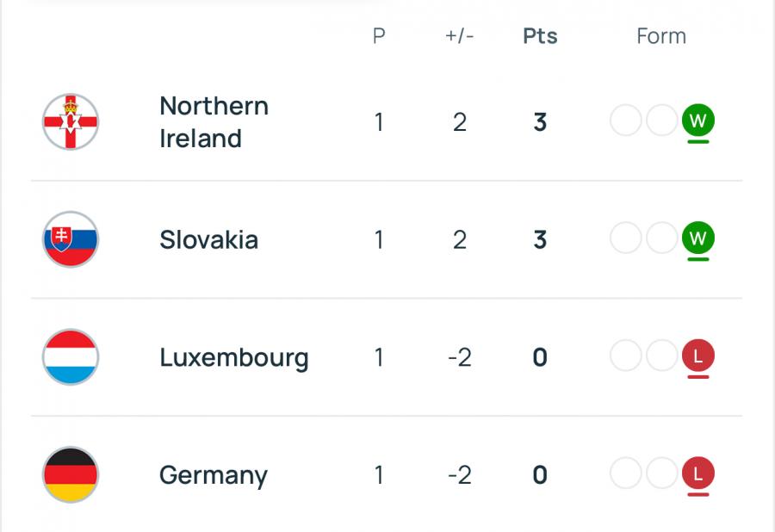Tap the Slovakia flag icon
Viewport: 775px width, 532px height.
pyautogui.click(x=71, y=239)
